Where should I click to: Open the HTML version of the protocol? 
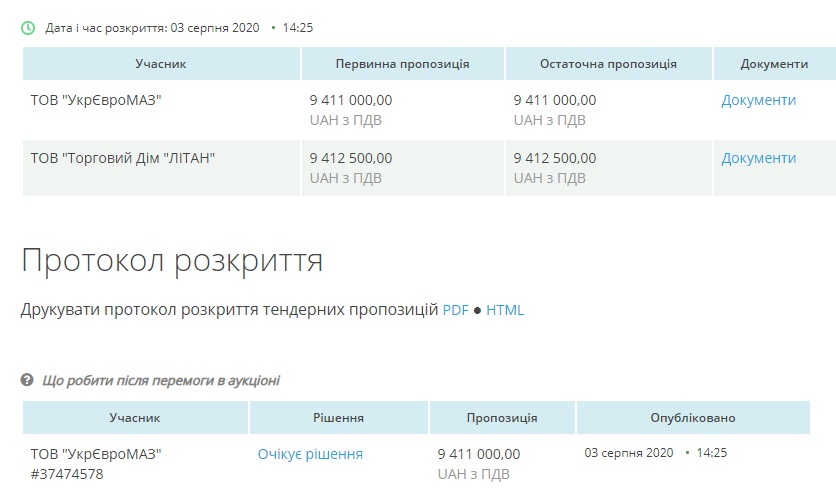click(x=505, y=310)
